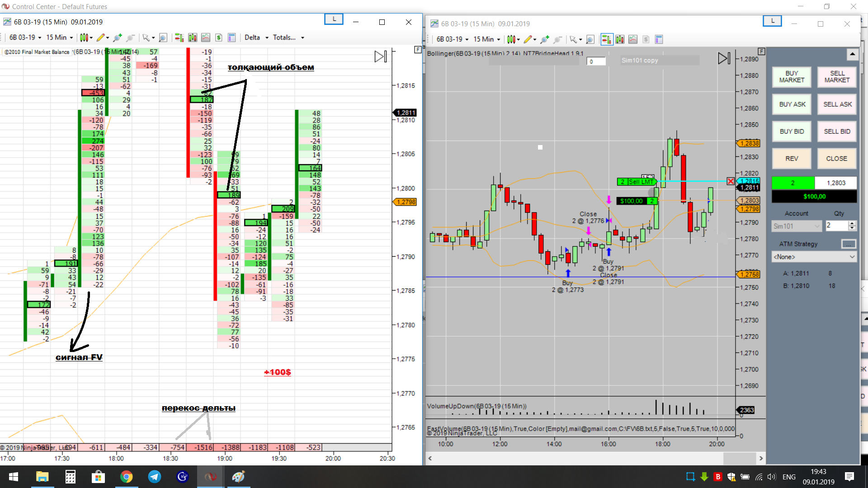The width and height of the screenshot is (868, 488).
Task: Toggle the F button at right chart corner
Action: pyautogui.click(x=762, y=52)
